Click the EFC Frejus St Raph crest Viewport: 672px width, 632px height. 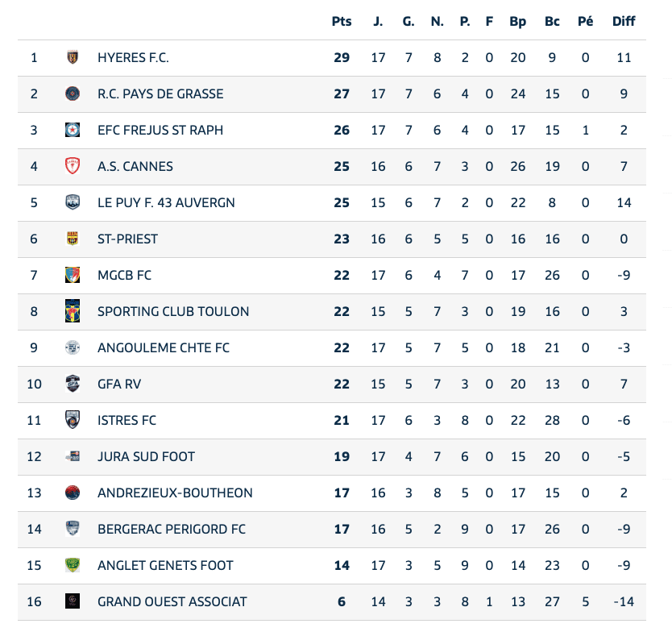(73, 130)
